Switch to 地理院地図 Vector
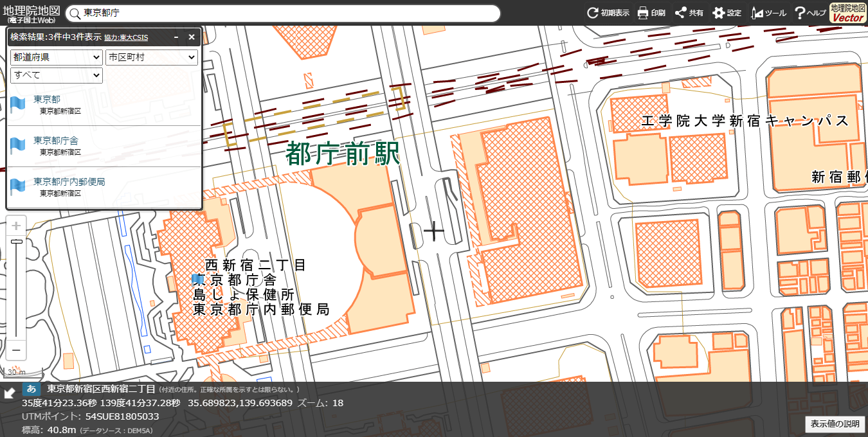 (847, 13)
